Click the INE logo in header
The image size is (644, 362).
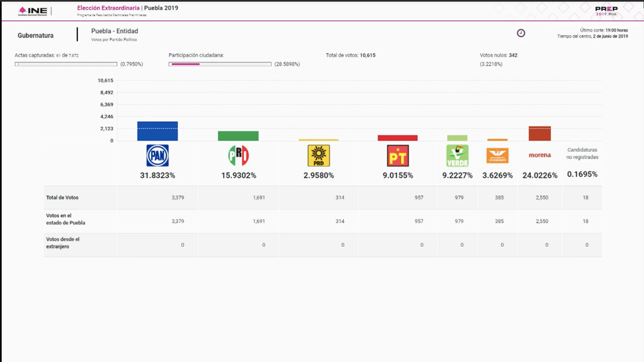33,11
